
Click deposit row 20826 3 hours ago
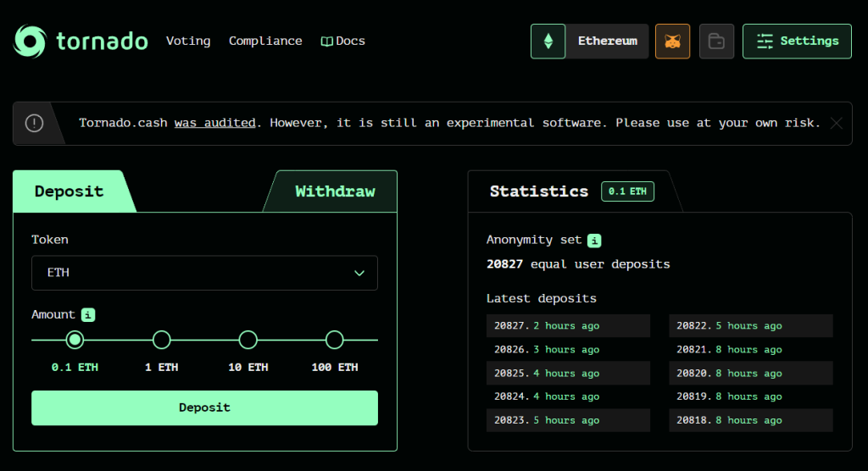tap(568, 350)
